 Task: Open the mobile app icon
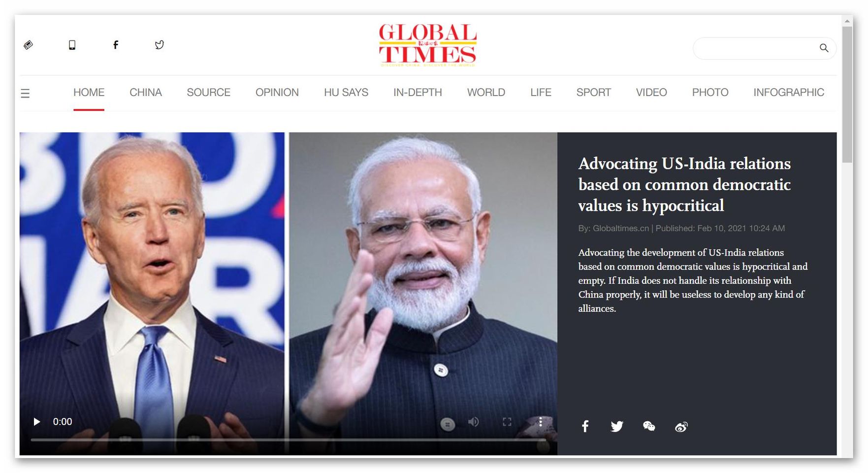click(x=72, y=45)
